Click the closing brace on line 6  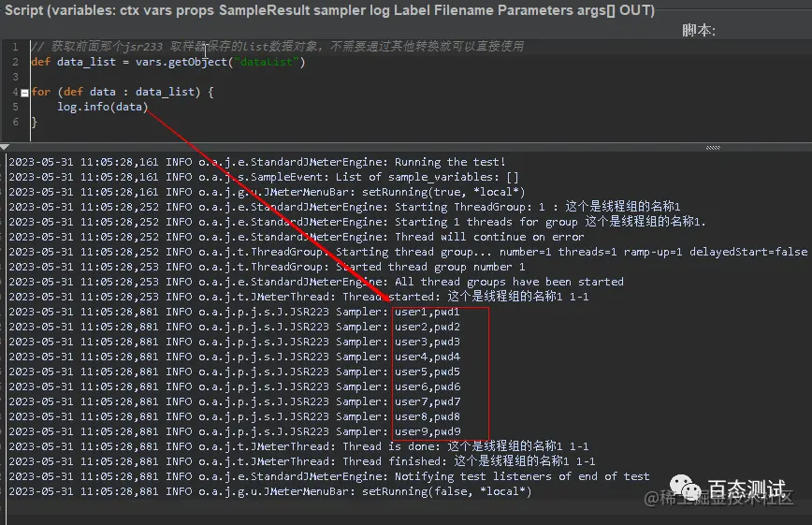(35, 123)
